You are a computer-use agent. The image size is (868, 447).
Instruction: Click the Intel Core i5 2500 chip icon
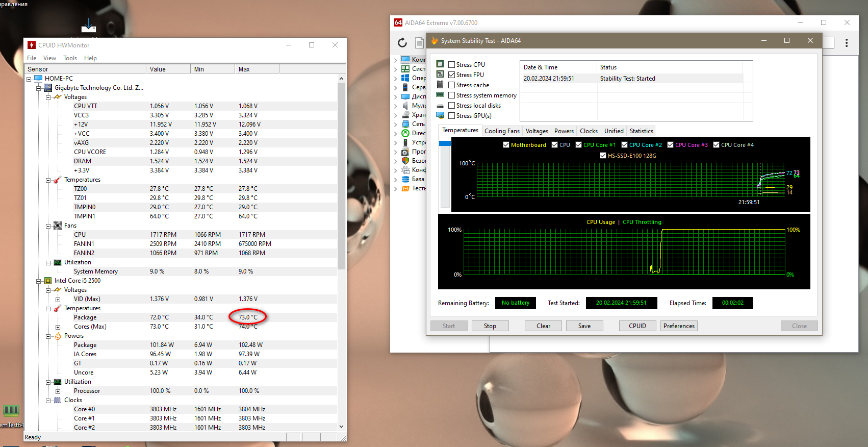pyautogui.click(x=48, y=280)
